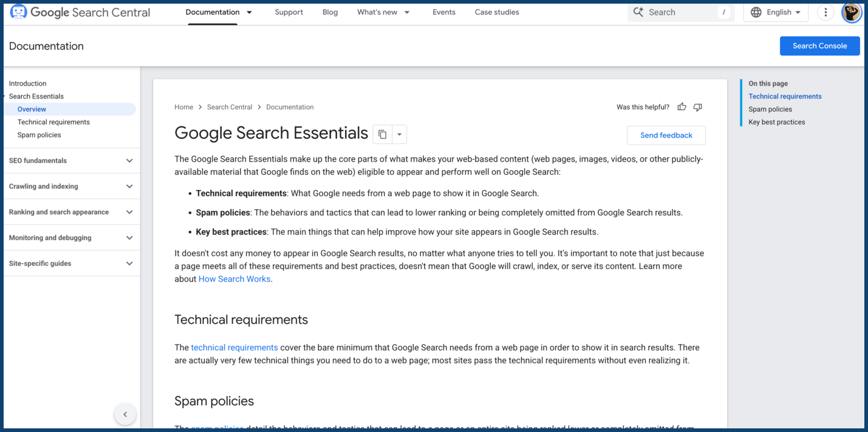This screenshot has height=432, width=868.
Task: Click the search sparkle magnifier icon
Action: click(638, 12)
